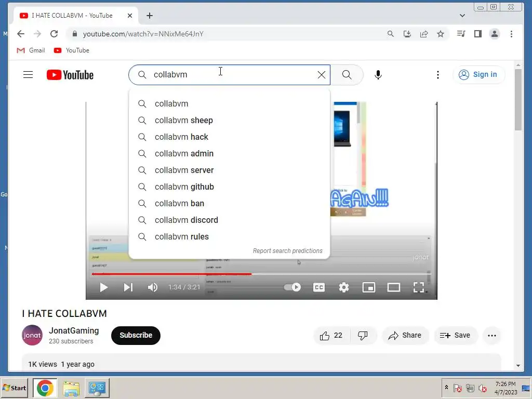Select suggestion 'collabvm discord'
Screen dimensions: 532x399
tap(229, 220)
